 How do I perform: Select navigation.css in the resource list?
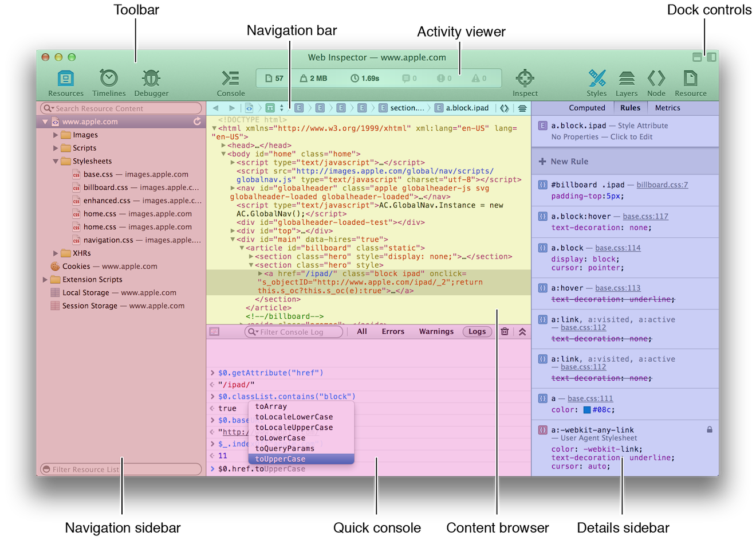[x=137, y=240]
